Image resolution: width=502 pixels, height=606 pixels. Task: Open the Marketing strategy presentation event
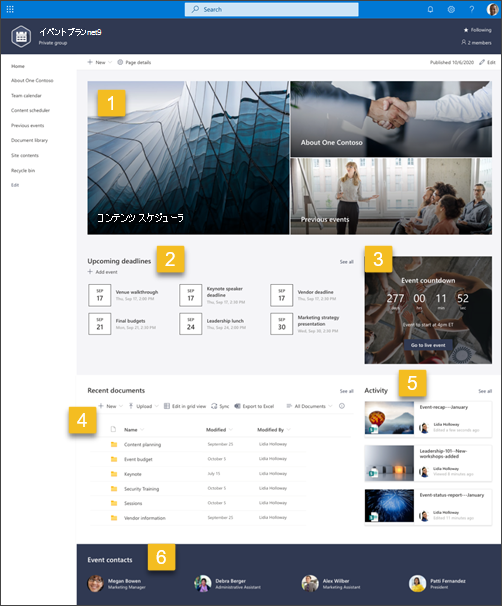point(305,324)
